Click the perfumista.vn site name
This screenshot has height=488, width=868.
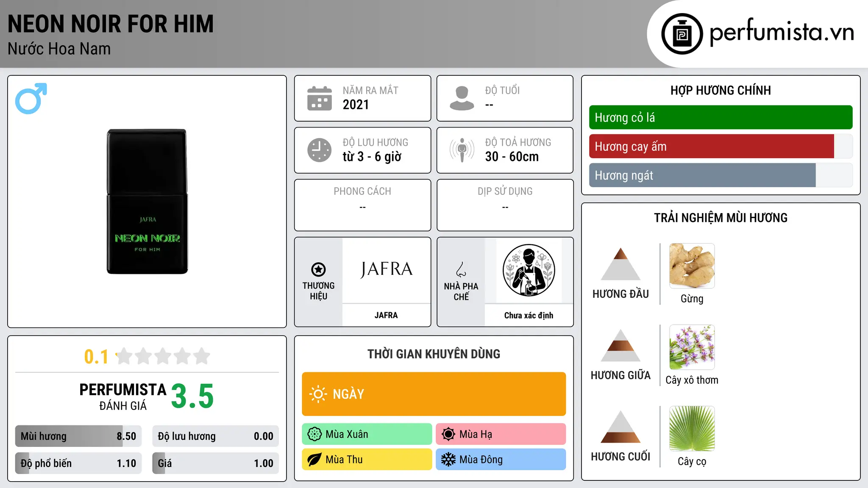[782, 32]
